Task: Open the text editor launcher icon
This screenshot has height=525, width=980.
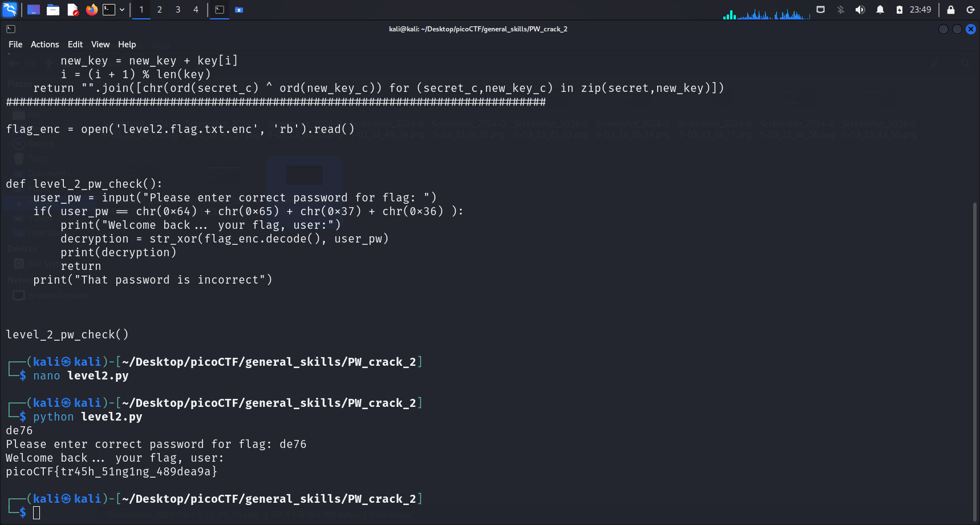Action: 72,10
